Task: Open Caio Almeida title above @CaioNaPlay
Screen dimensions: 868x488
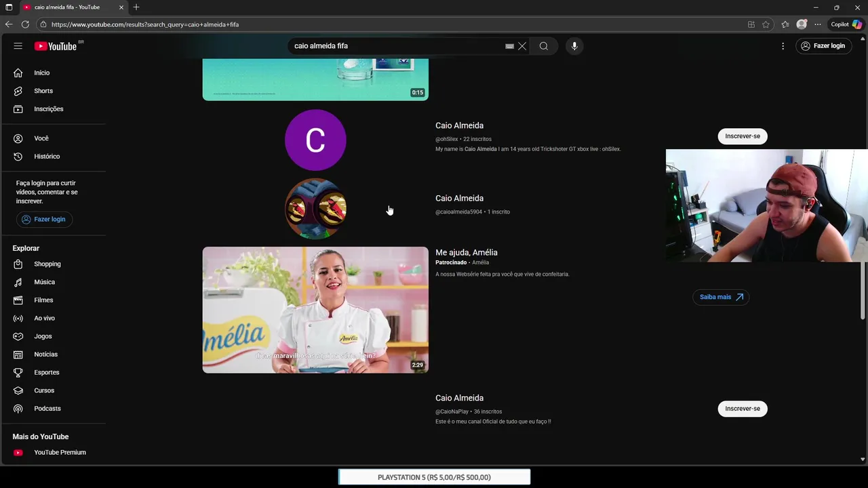Action: click(459, 398)
